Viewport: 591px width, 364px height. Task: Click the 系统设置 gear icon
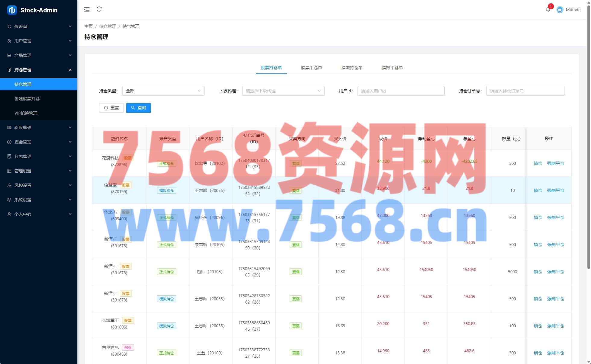(x=9, y=200)
